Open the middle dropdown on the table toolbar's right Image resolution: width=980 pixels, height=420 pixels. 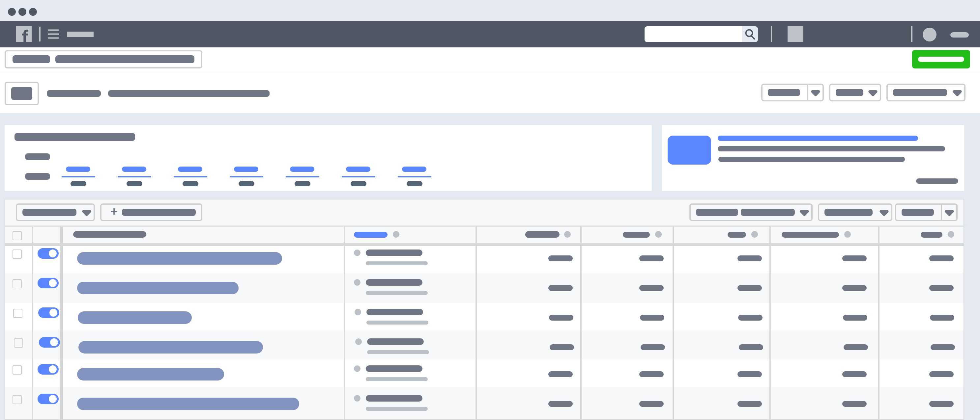point(855,212)
